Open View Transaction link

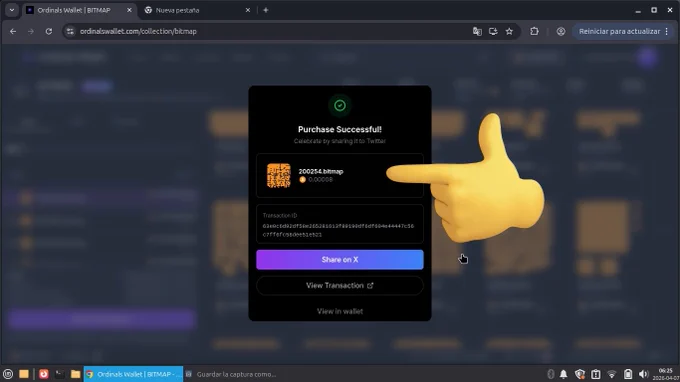tap(340, 285)
